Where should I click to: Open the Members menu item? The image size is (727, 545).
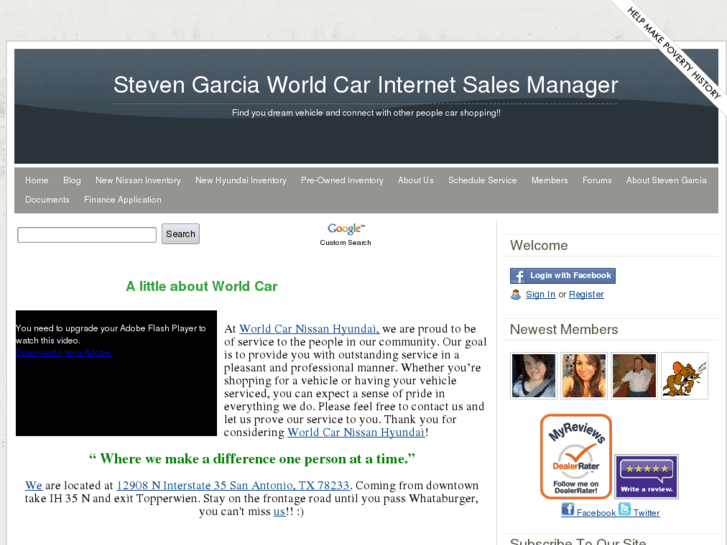point(549,180)
